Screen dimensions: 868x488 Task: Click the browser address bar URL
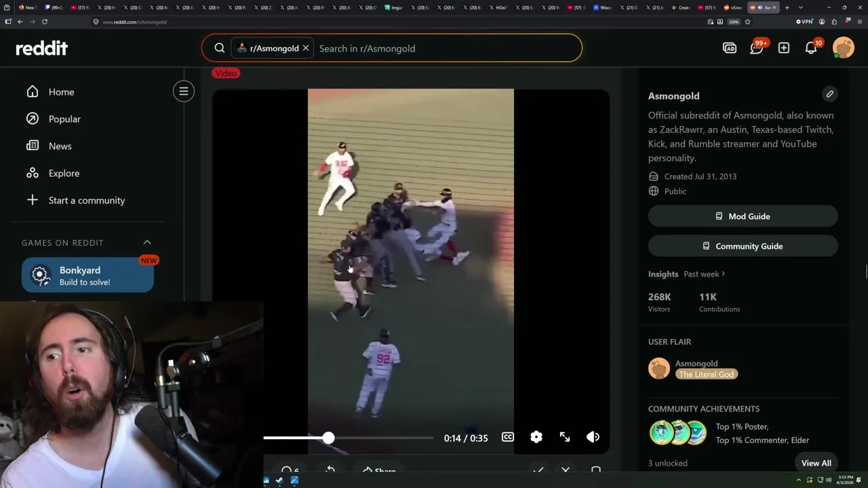click(135, 22)
